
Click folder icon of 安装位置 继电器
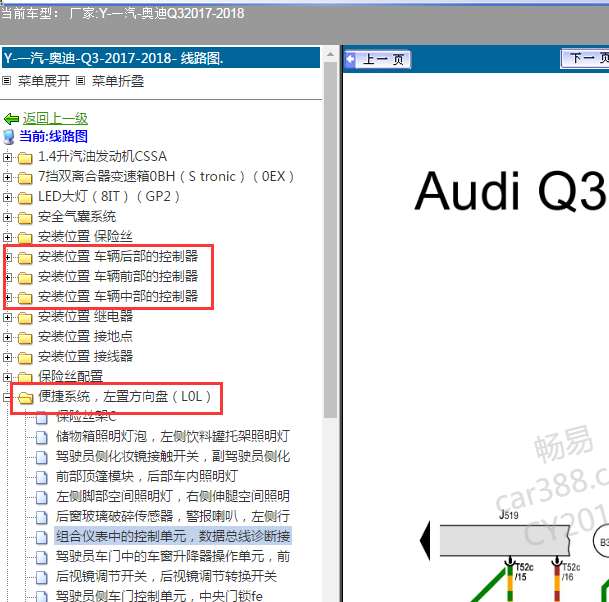[x=25, y=318]
